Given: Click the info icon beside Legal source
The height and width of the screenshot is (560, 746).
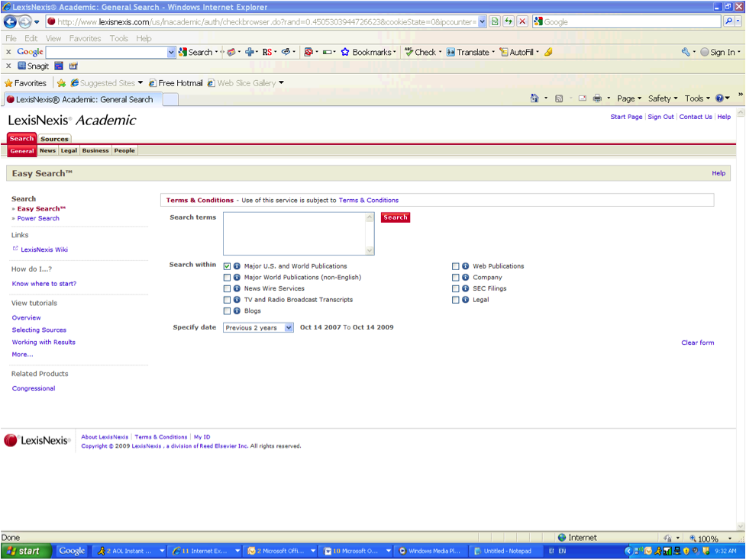Looking at the screenshot, I should [x=465, y=300].
